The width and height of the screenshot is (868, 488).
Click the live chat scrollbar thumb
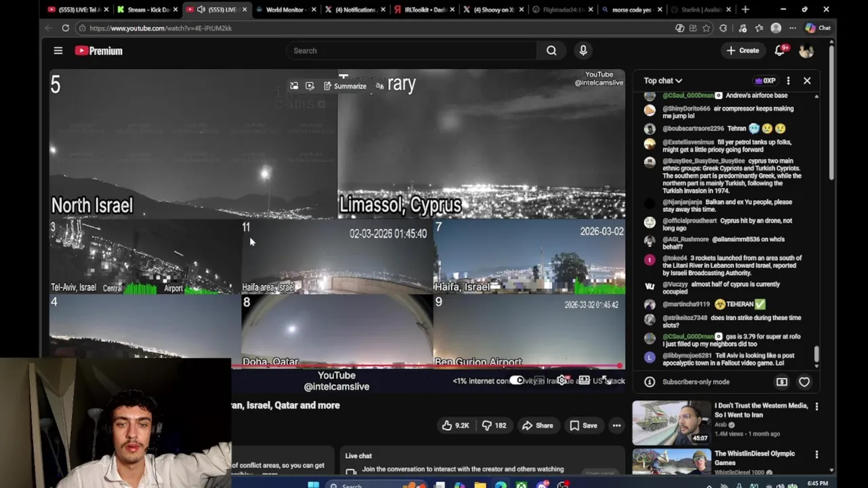(816, 354)
